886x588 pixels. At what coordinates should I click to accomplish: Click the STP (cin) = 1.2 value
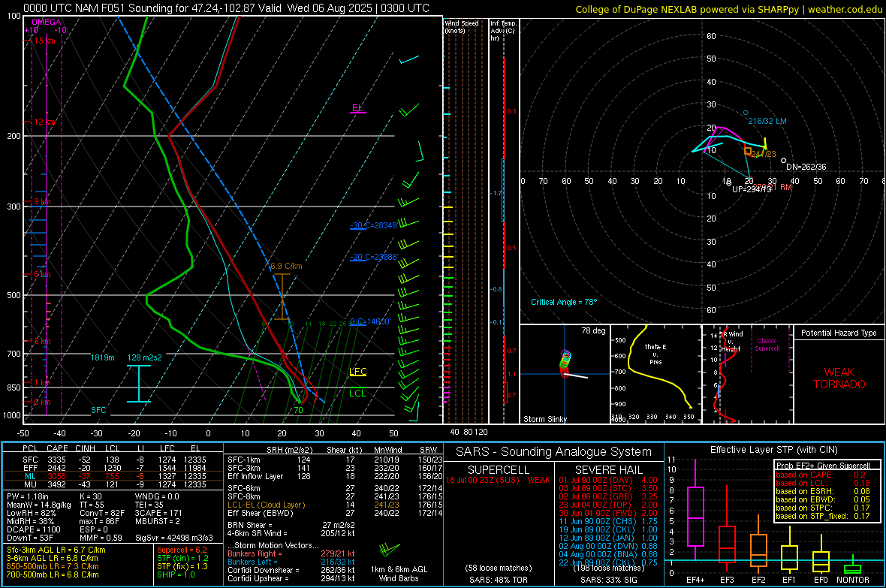click(x=182, y=558)
